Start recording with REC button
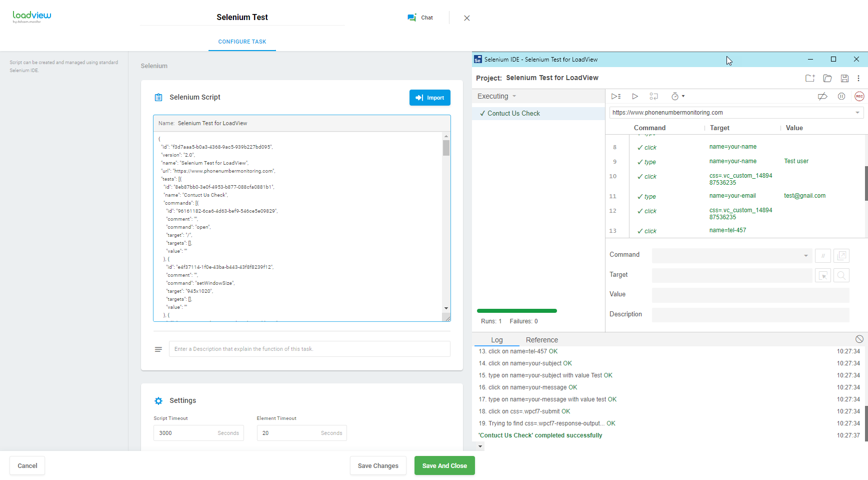868x480 pixels. click(859, 96)
